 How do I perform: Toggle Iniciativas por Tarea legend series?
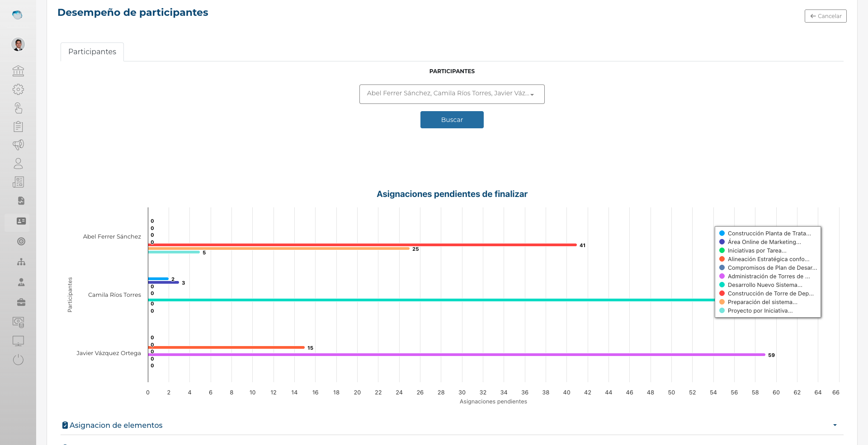(756, 251)
